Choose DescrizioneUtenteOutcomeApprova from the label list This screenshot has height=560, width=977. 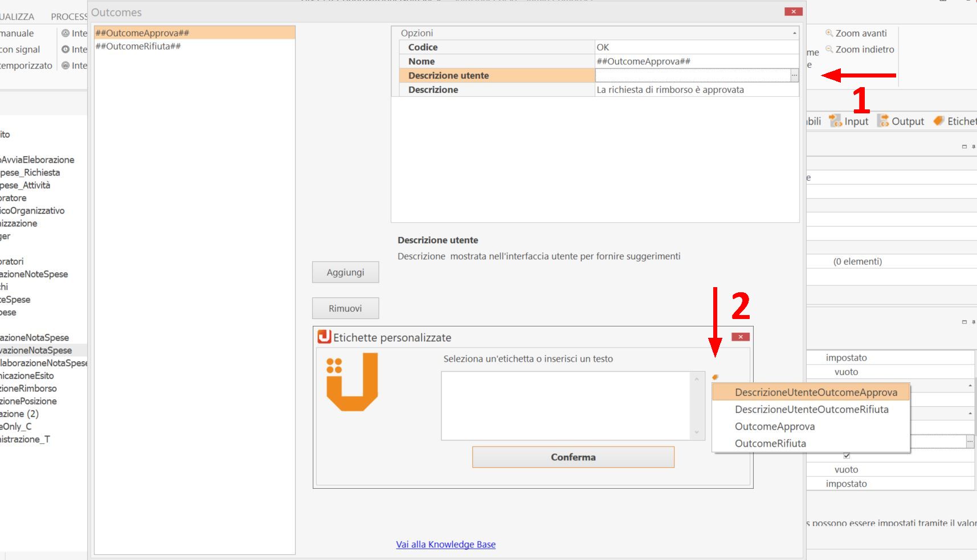[x=811, y=392]
